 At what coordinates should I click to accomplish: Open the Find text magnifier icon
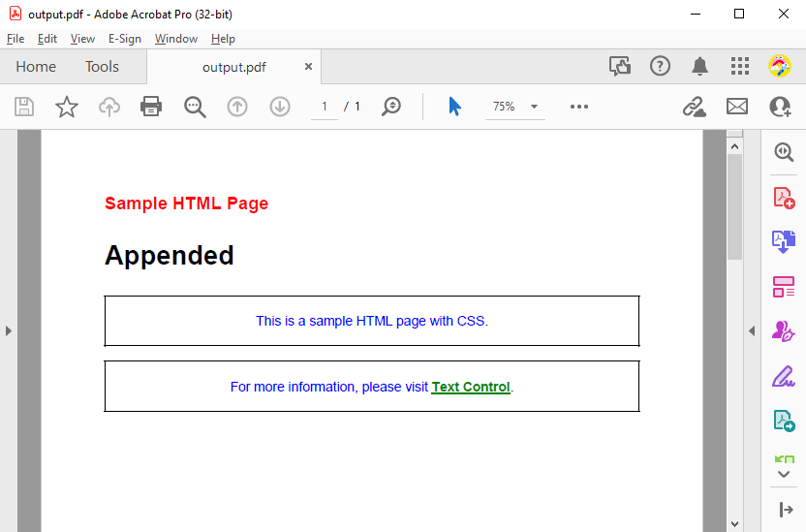[x=195, y=107]
